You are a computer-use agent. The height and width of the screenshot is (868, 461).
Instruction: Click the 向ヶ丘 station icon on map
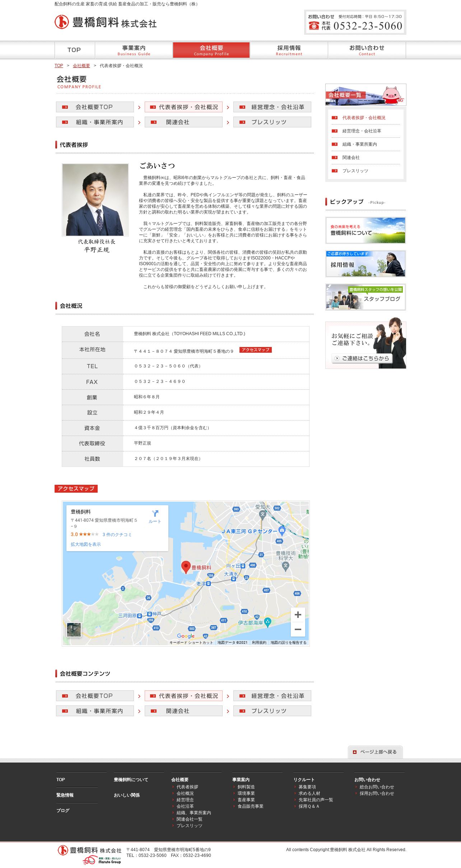click(243, 566)
